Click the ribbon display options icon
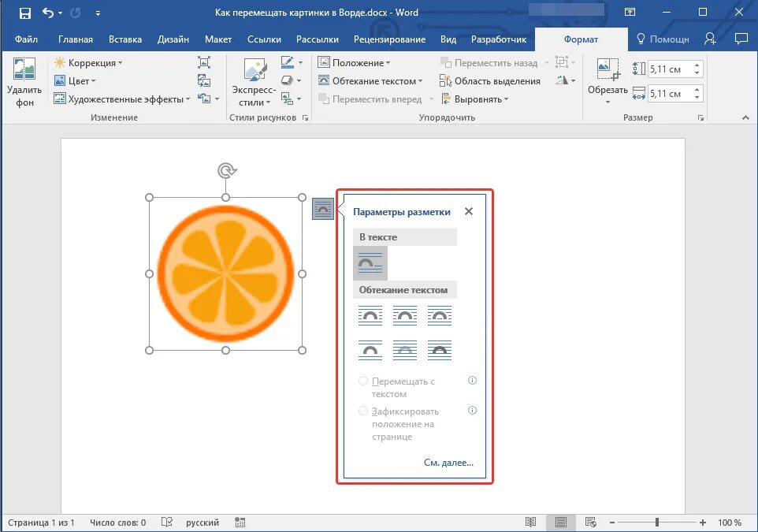The width and height of the screenshot is (758, 532). (630, 12)
